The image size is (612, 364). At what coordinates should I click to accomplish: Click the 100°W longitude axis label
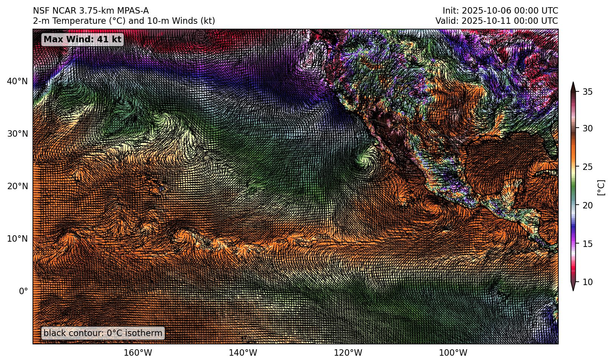pyautogui.click(x=458, y=353)
